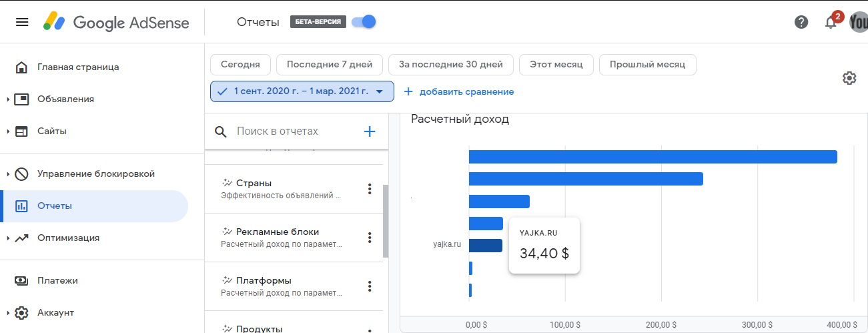Expand the Объявления sidebar section
Viewport: 868px width, 333px height.
(x=8, y=99)
